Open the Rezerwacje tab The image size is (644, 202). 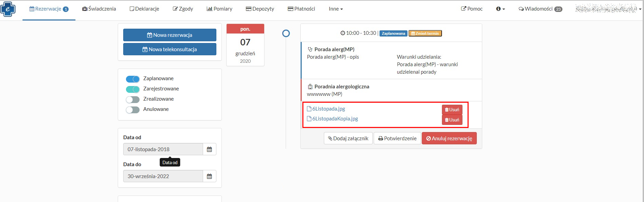point(49,9)
